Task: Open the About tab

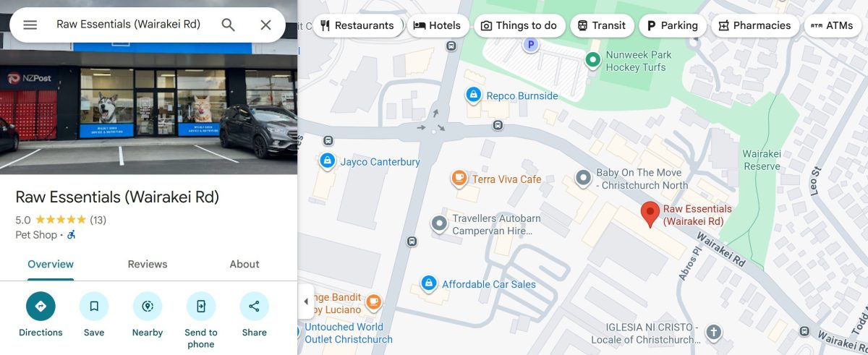Action: (244, 264)
